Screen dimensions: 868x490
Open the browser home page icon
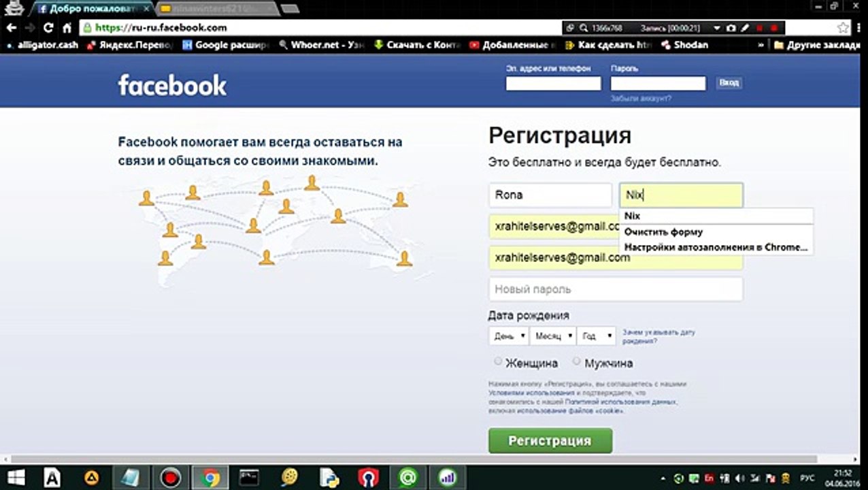[67, 28]
